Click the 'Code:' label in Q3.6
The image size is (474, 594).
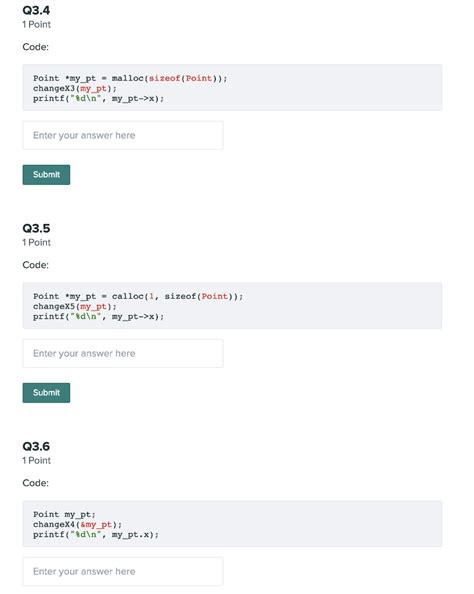click(x=36, y=483)
